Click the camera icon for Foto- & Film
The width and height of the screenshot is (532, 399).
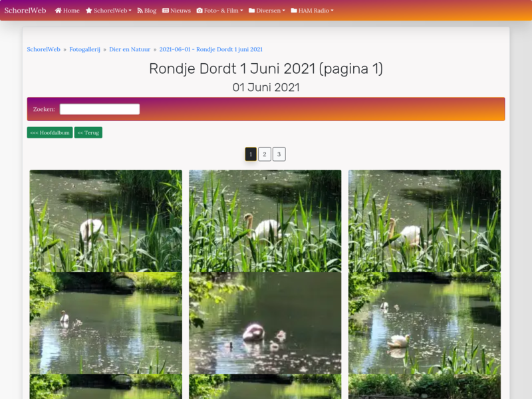[199, 11]
